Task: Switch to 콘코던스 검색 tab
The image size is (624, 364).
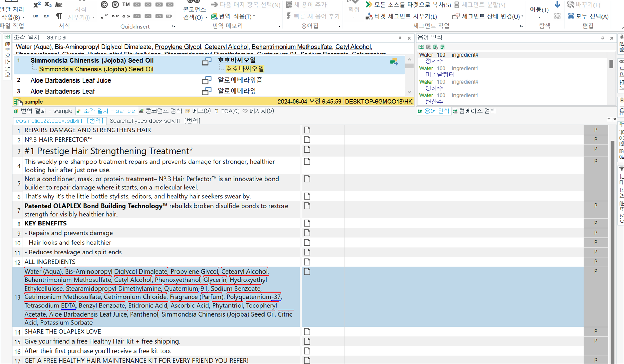Action: click(x=161, y=111)
